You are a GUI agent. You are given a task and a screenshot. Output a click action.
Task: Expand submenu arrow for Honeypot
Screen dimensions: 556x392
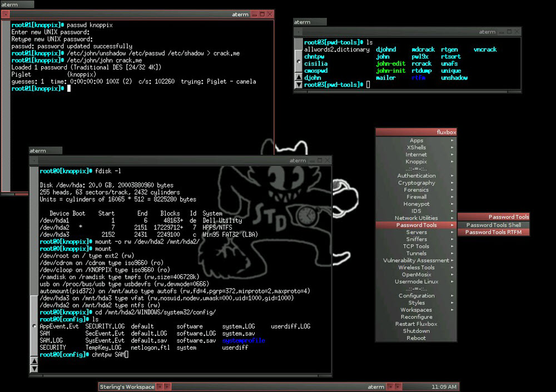(x=452, y=204)
